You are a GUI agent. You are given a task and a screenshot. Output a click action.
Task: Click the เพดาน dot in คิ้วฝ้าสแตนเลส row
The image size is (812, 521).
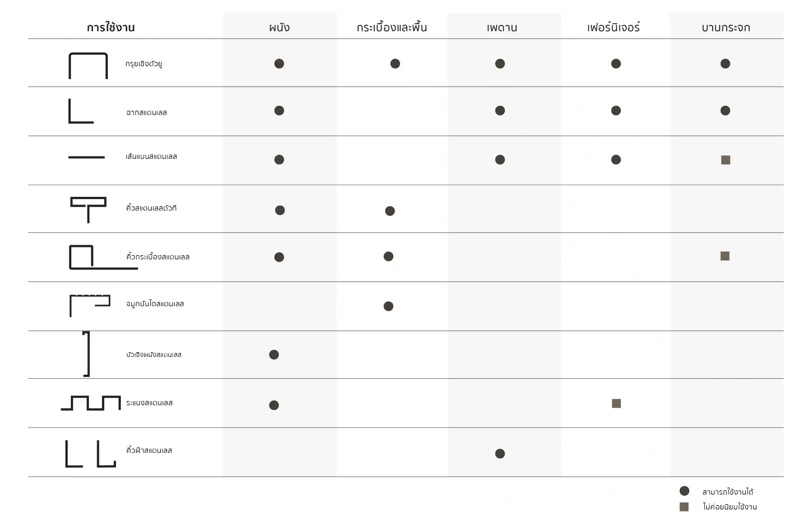click(x=500, y=454)
